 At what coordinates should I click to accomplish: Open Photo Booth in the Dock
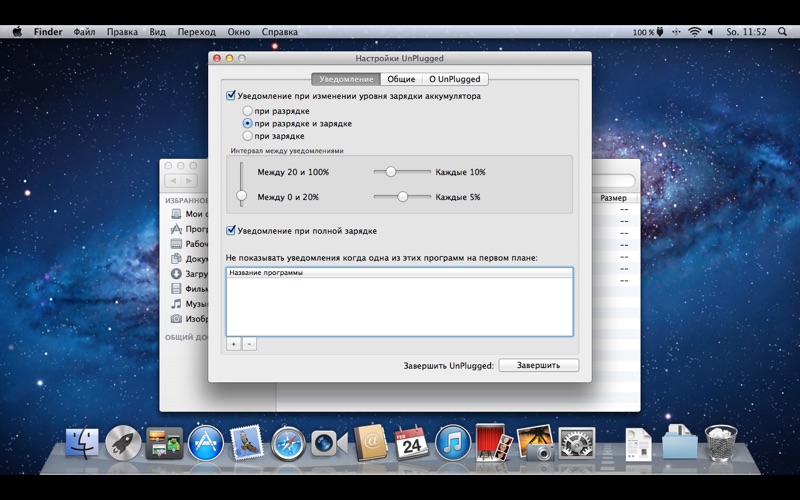pos(493,442)
